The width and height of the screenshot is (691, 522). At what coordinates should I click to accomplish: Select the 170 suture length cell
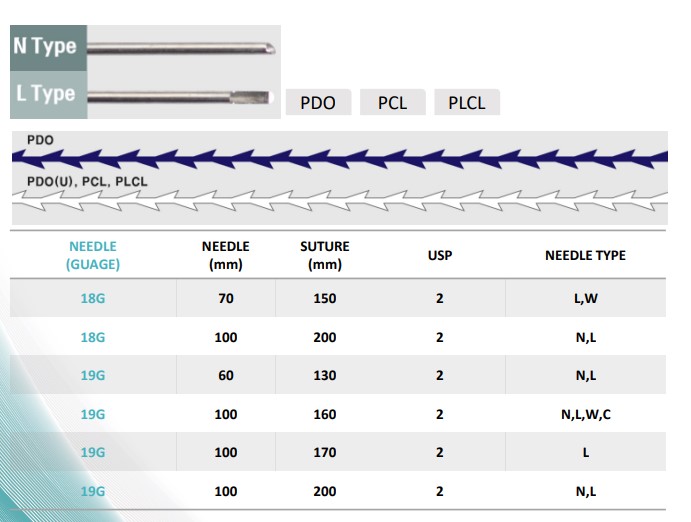(325, 452)
